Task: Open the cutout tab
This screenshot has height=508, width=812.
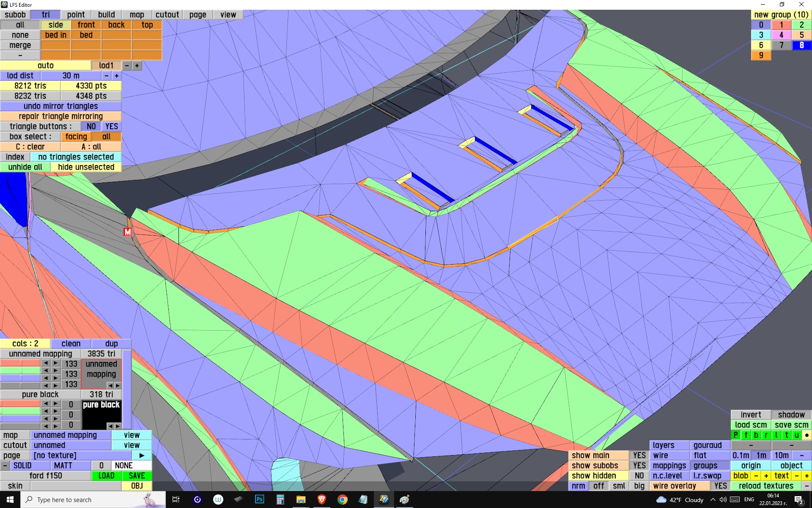Action: tap(167, 15)
